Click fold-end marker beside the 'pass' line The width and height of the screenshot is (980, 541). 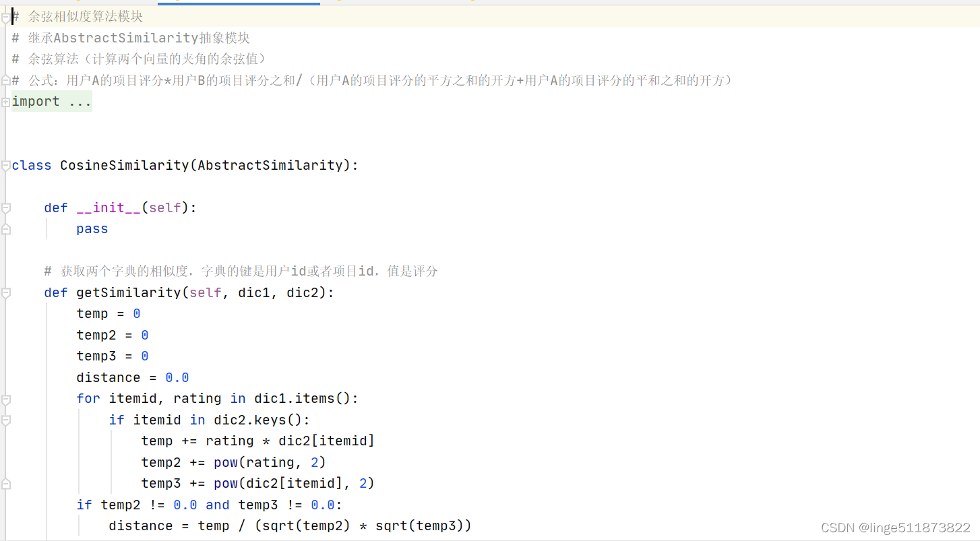tap(6, 229)
